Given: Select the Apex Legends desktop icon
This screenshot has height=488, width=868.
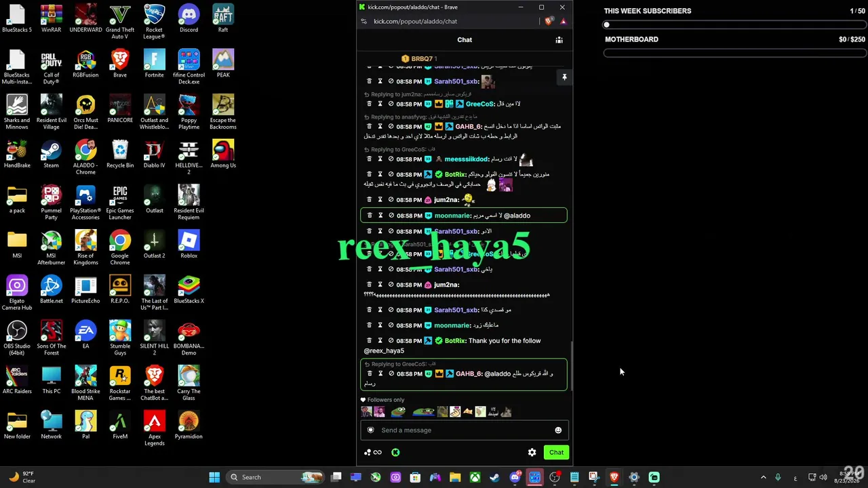Looking at the screenshot, I should [x=154, y=429].
